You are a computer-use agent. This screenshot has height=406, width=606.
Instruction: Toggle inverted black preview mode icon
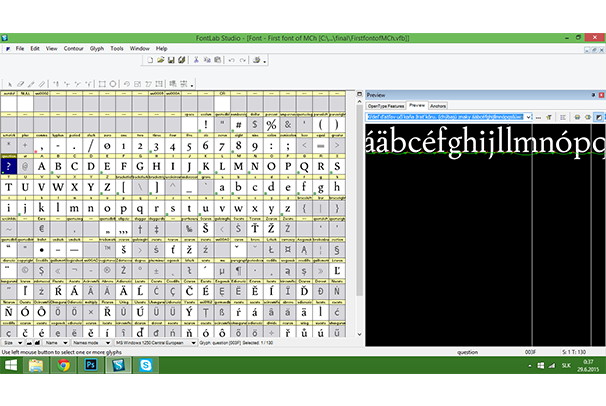click(x=599, y=117)
